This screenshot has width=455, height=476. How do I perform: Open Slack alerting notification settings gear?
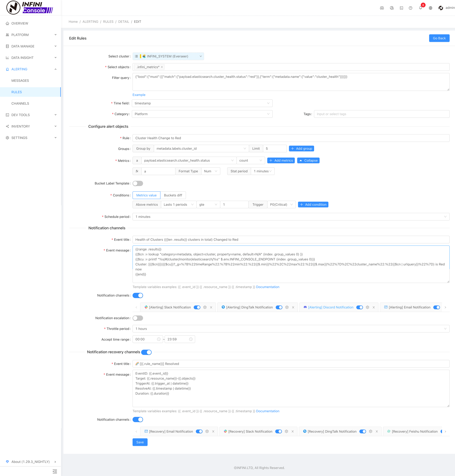(205, 307)
